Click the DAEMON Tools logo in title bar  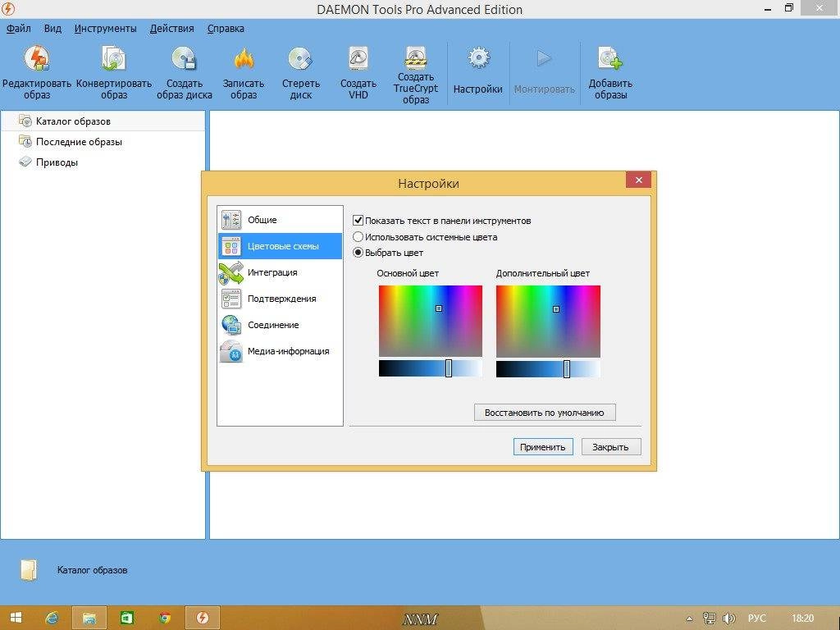pos(8,8)
